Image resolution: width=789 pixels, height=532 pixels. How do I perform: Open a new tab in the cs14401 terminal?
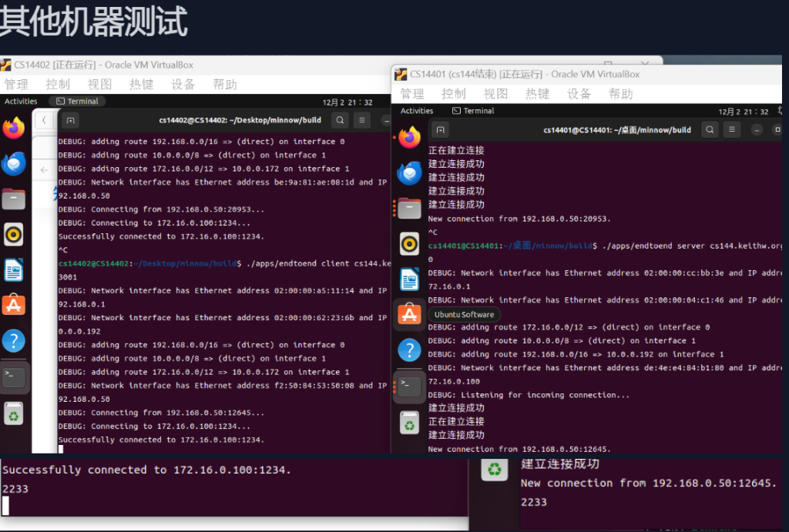coord(440,129)
